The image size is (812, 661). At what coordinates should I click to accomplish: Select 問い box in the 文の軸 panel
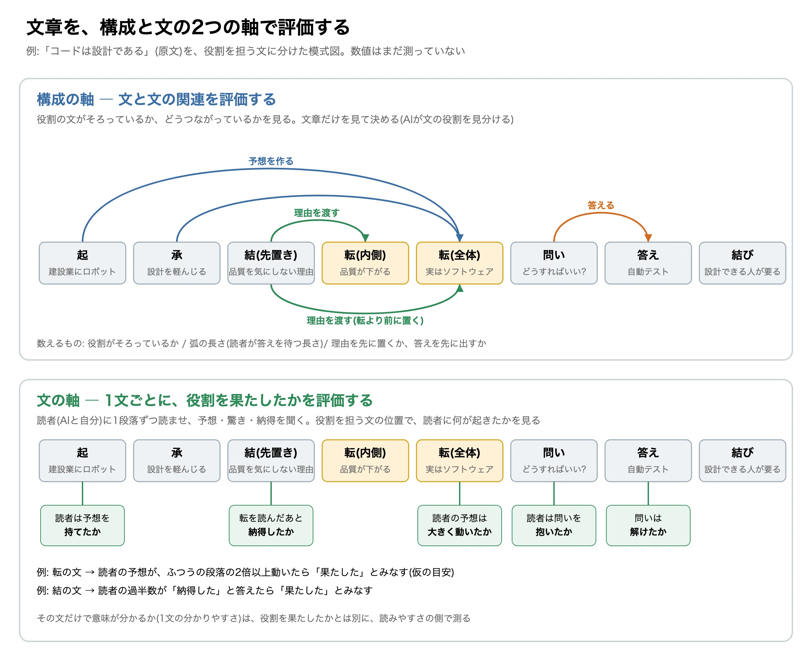pos(554,460)
